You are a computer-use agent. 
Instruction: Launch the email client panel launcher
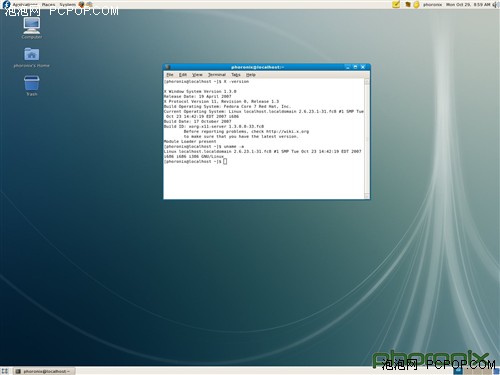89,4
